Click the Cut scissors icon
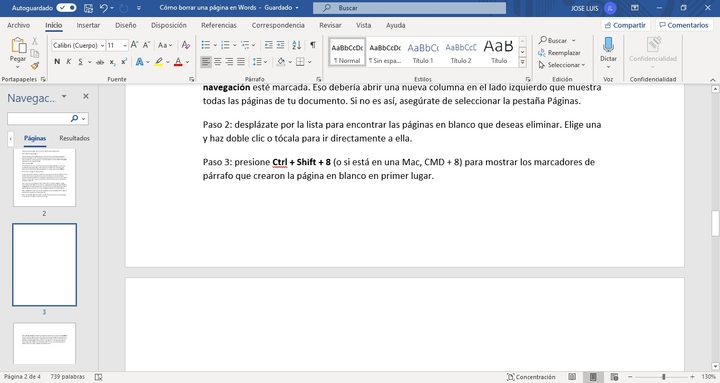The image size is (720, 383). click(35, 41)
